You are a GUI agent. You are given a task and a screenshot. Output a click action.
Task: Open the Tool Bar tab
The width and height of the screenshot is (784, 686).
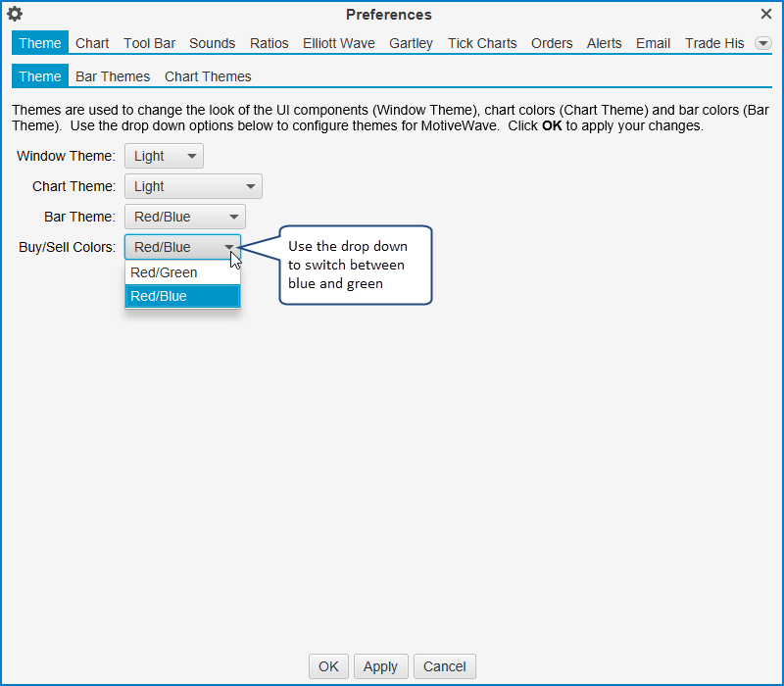click(149, 43)
